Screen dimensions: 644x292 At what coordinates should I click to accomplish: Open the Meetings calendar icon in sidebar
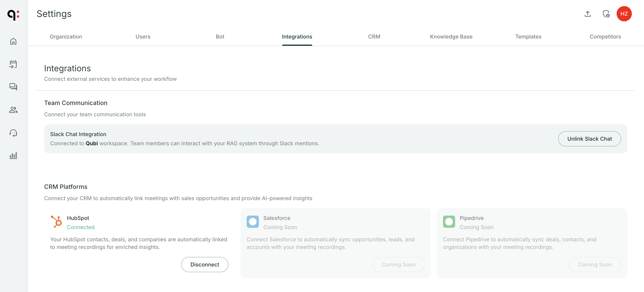point(13,64)
